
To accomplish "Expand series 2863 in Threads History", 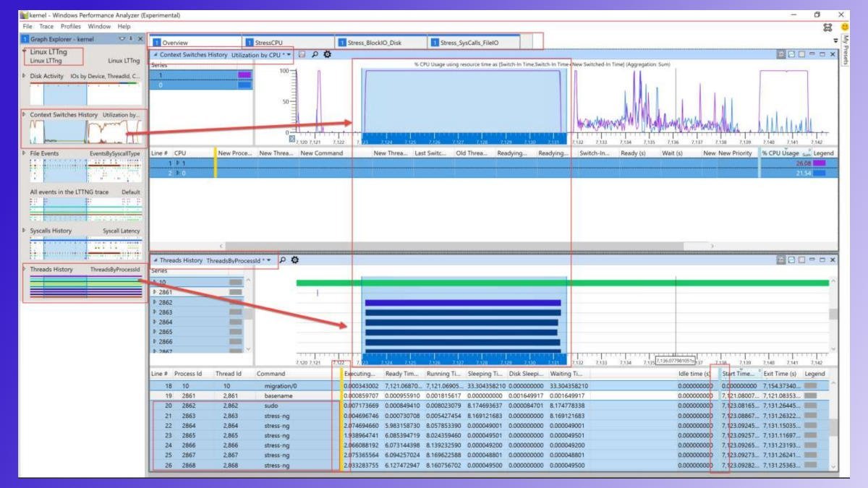I will 154,312.
